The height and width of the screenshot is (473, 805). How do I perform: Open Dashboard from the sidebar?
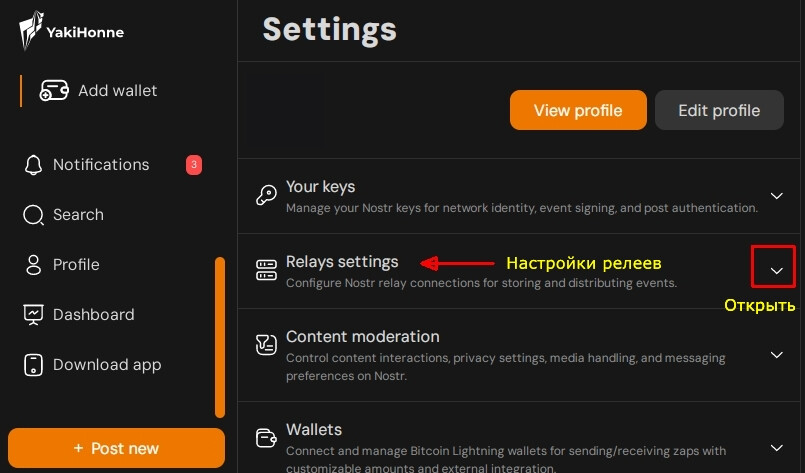93,315
